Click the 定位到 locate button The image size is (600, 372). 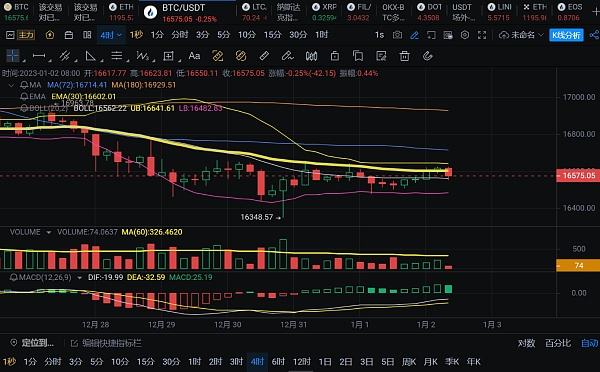pos(32,343)
